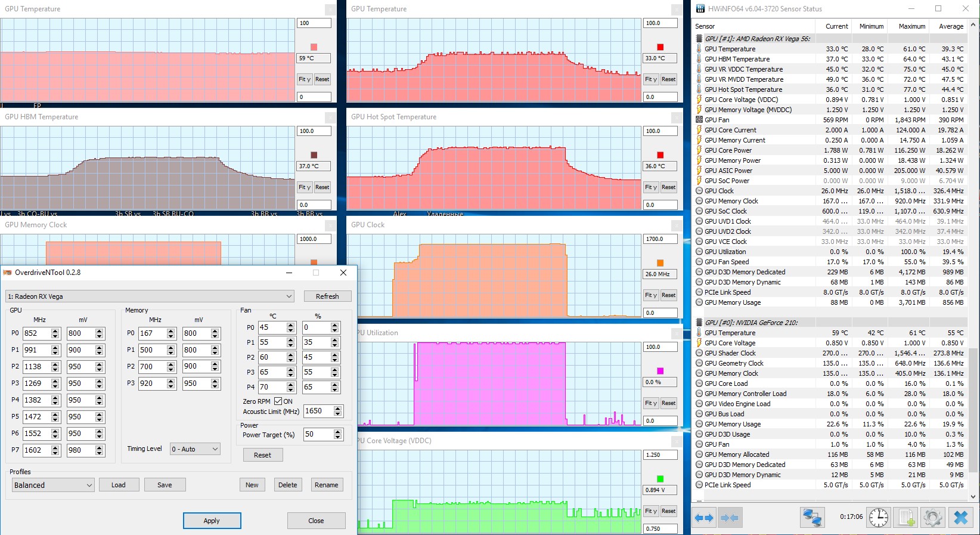The height and width of the screenshot is (535, 980).
Task: Click orange color swatch in GPU Clock graph
Action: coord(660,263)
